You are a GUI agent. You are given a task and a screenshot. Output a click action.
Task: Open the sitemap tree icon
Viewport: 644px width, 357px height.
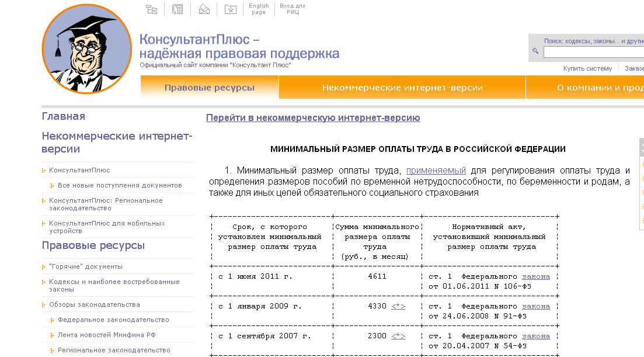coord(152,9)
